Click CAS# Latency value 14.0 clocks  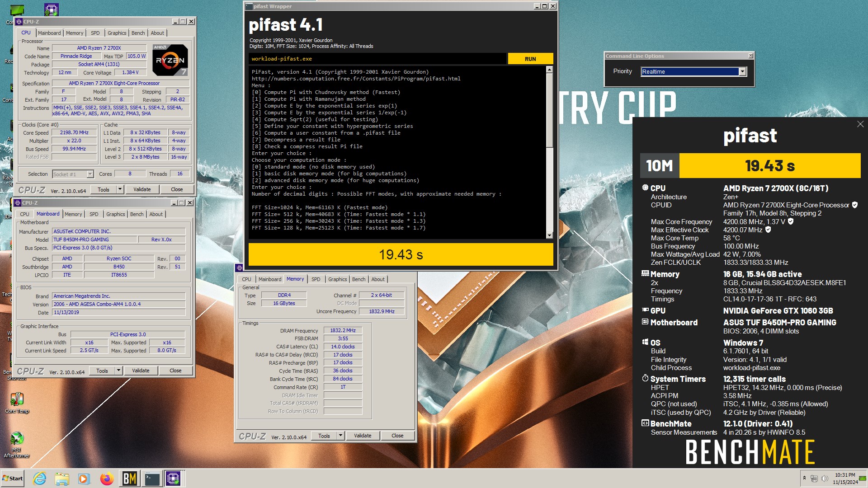[343, 347]
